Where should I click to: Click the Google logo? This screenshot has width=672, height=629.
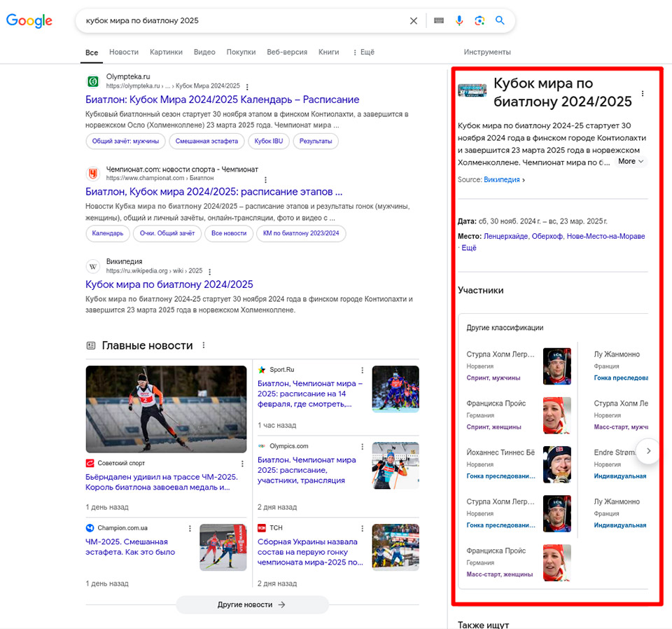[x=29, y=20]
